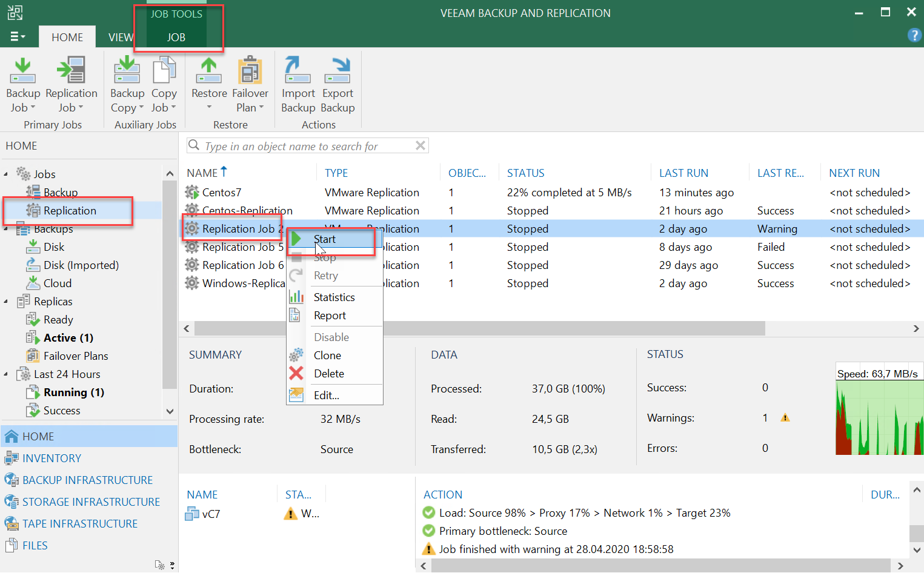Image resolution: width=924 pixels, height=573 pixels.
Task: Collapse the Replicas tree node
Action: [6, 302]
